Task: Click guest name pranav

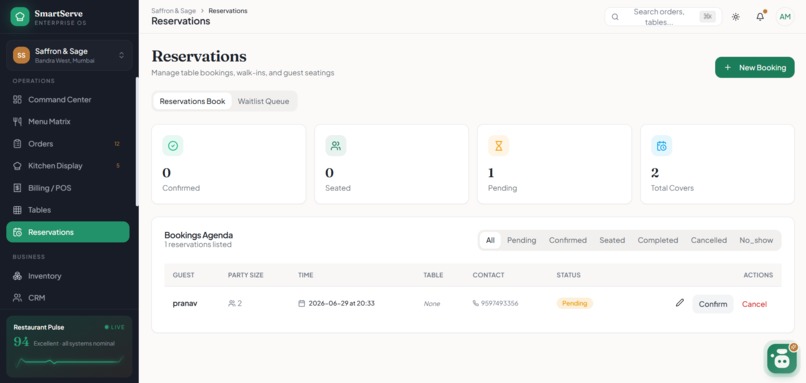Action: [185, 303]
